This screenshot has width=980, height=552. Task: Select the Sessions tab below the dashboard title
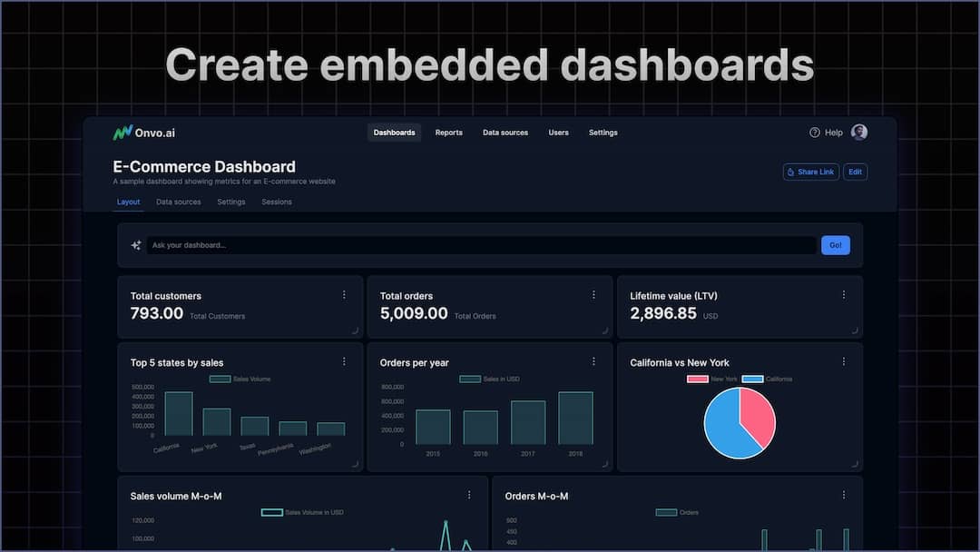(x=276, y=202)
